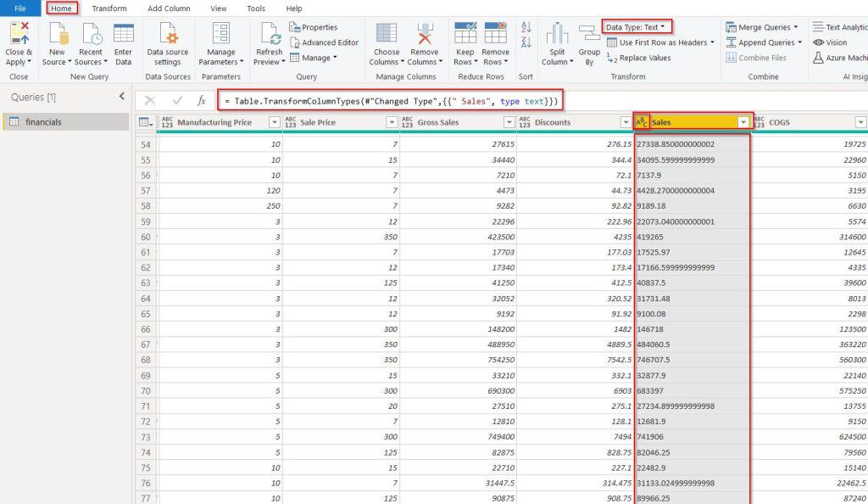Click Replace Values

point(639,58)
